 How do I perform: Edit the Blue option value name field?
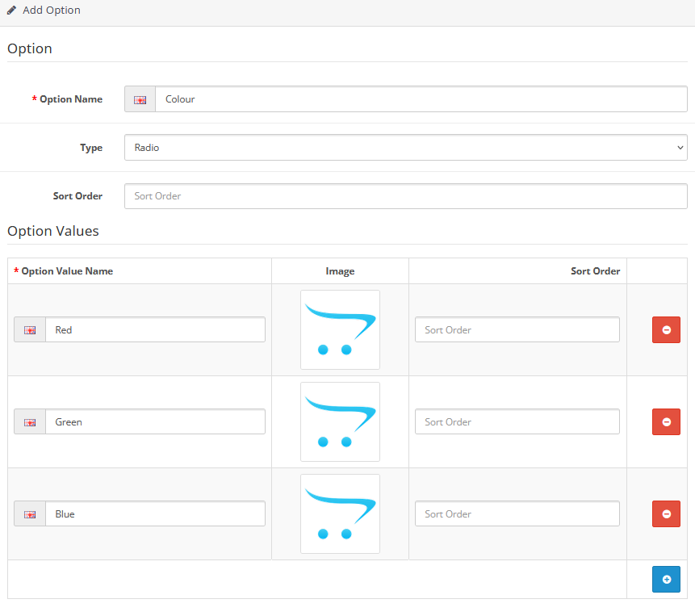(155, 513)
